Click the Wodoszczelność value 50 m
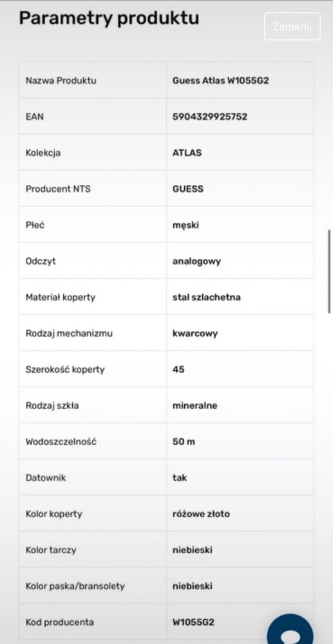333x644 pixels. (184, 442)
